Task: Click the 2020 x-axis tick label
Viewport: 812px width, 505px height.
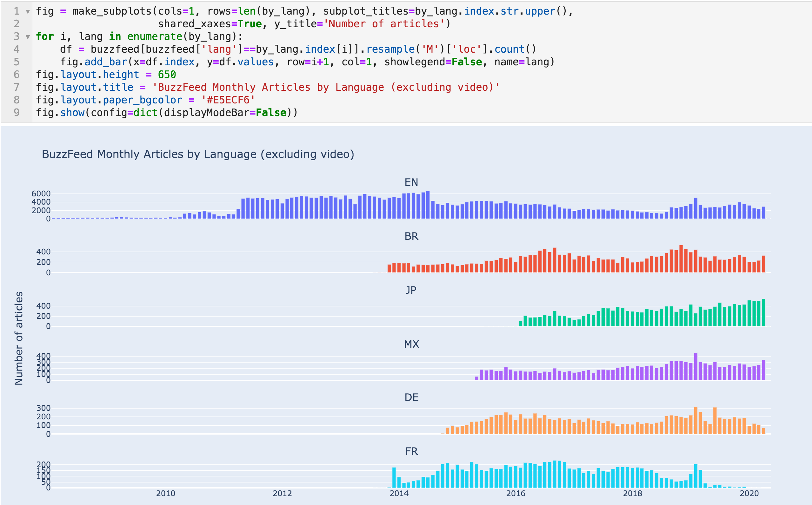Action: click(749, 494)
